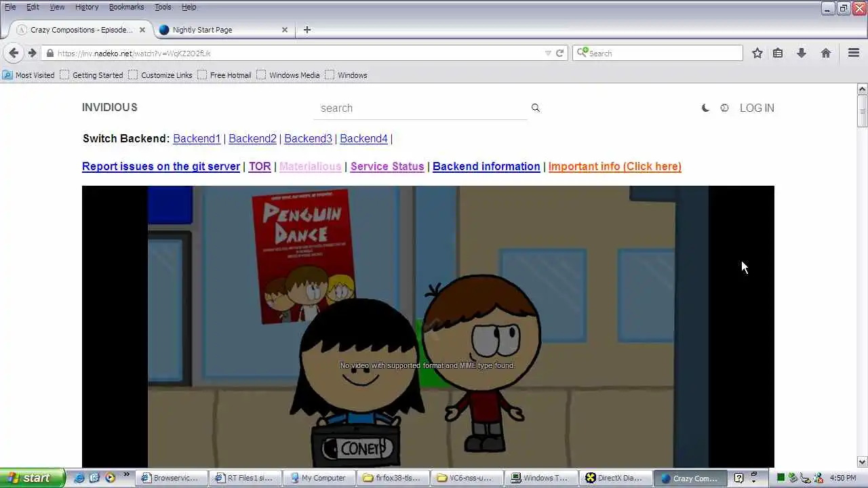Open the File menu
Viewport: 868px width, 488px height.
pyautogui.click(x=10, y=7)
